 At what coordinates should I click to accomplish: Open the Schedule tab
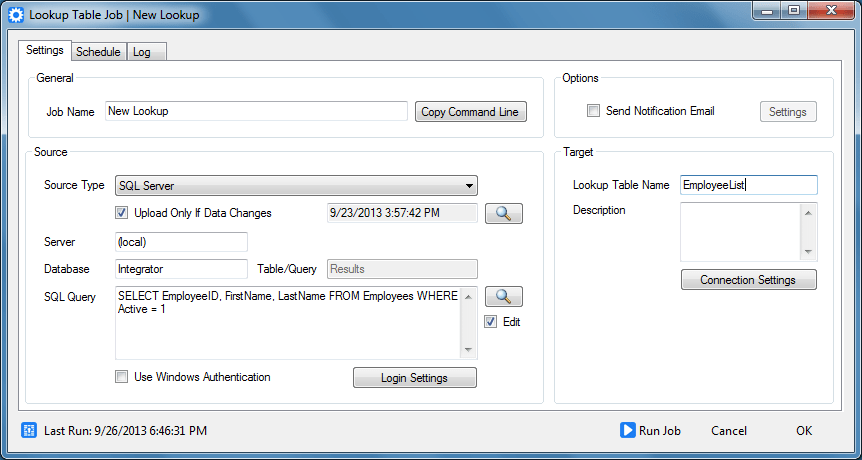click(x=98, y=52)
